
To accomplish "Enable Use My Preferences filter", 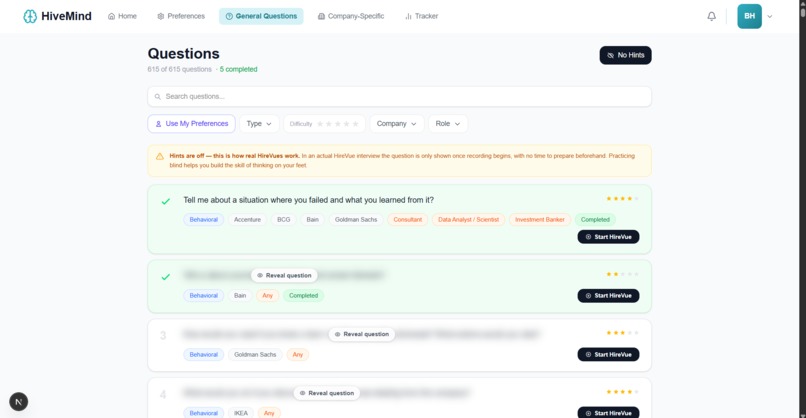I will tap(191, 124).
